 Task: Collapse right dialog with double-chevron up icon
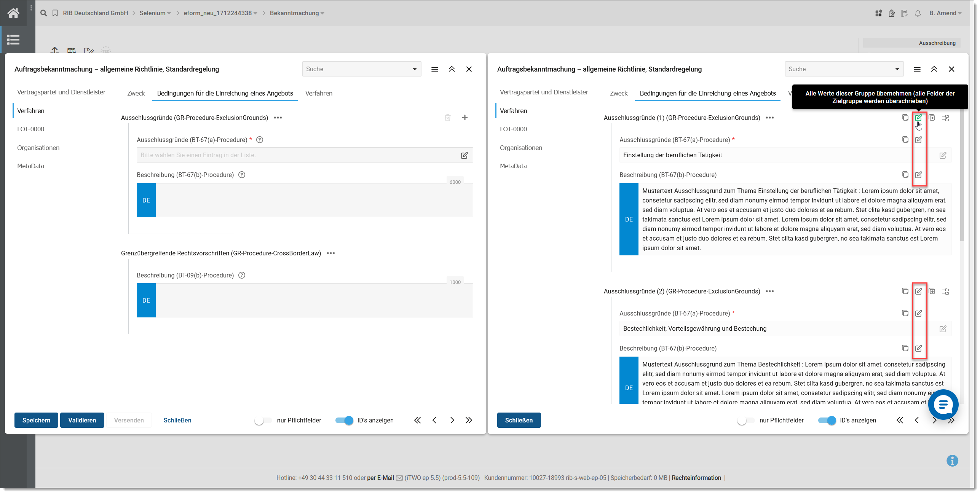[x=934, y=69]
